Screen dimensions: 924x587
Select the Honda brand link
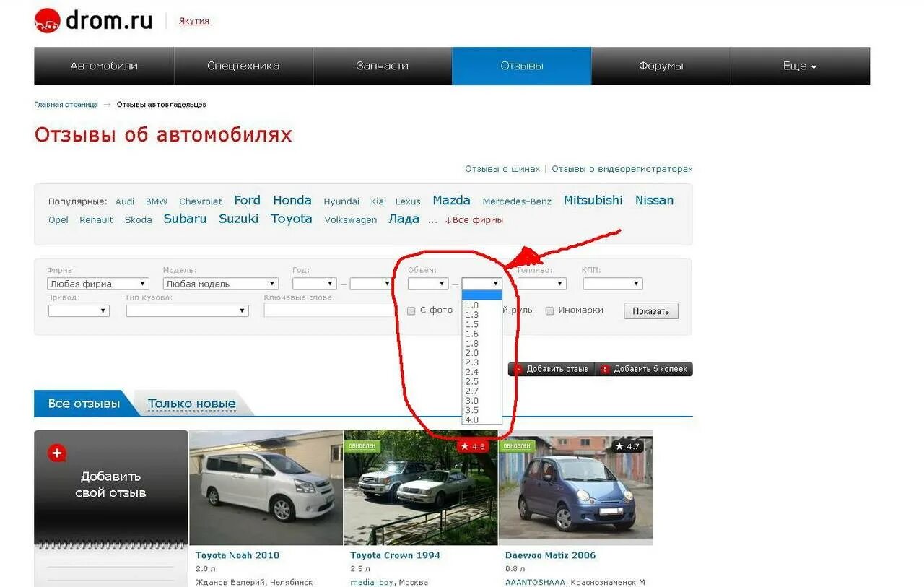point(292,201)
